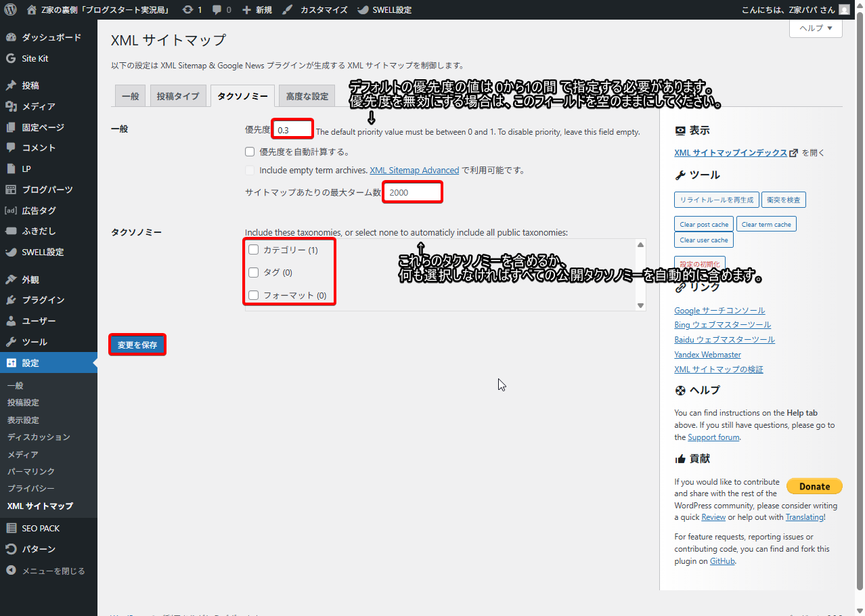Image resolution: width=865 pixels, height=616 pixels.
Task: Check the カテゴリー (1) taxonomy
Action: click(254, 250)
